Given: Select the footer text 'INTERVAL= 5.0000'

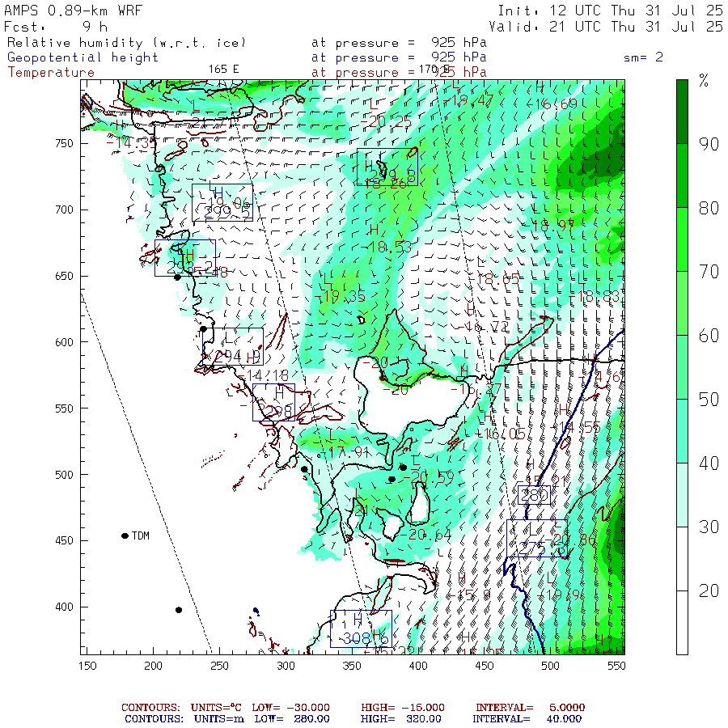Looking at the screenshot, I should (x=530, y=708).
